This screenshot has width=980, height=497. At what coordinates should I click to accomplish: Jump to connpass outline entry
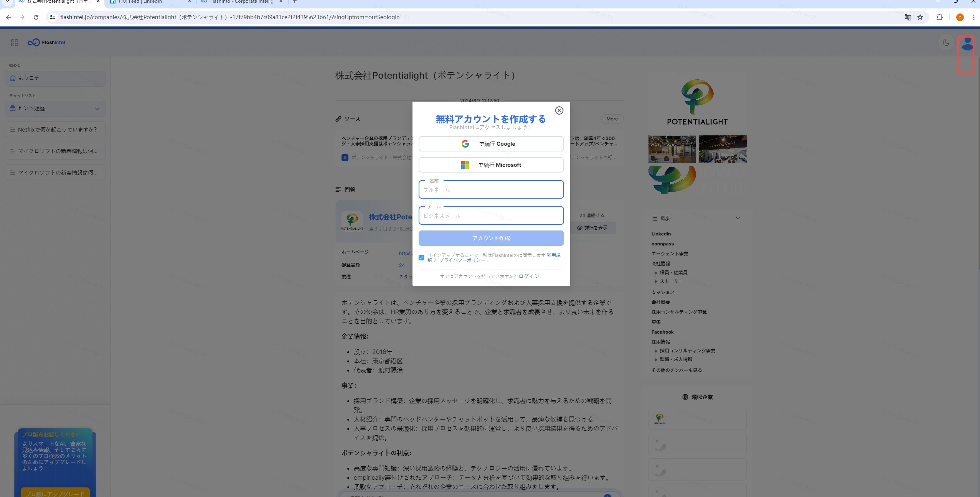(663, 244)
